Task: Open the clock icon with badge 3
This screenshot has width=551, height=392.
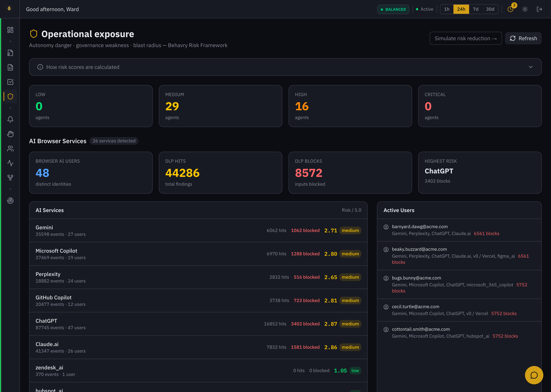Action: pos(510,9)
